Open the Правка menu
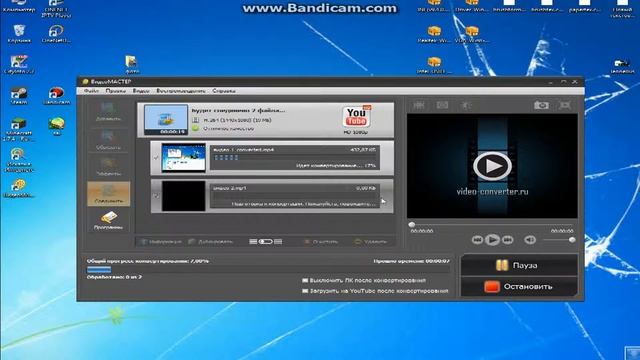 116,91
